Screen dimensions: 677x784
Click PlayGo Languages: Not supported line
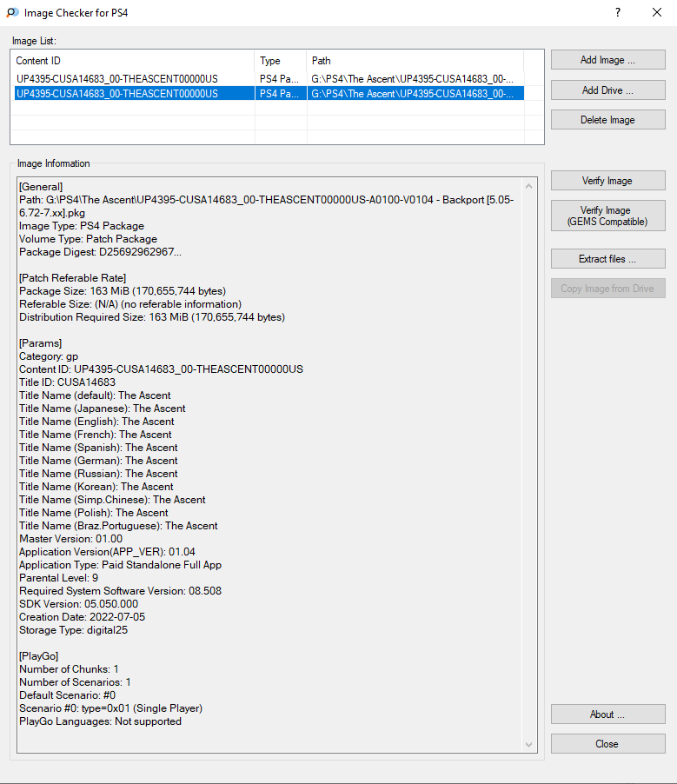pyautogui.click(x=100, y=721)
